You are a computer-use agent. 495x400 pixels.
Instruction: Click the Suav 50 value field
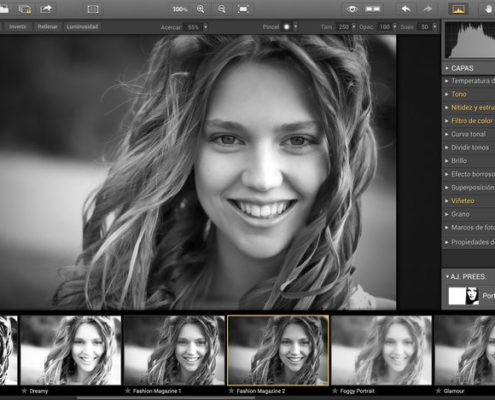(424, 27)
